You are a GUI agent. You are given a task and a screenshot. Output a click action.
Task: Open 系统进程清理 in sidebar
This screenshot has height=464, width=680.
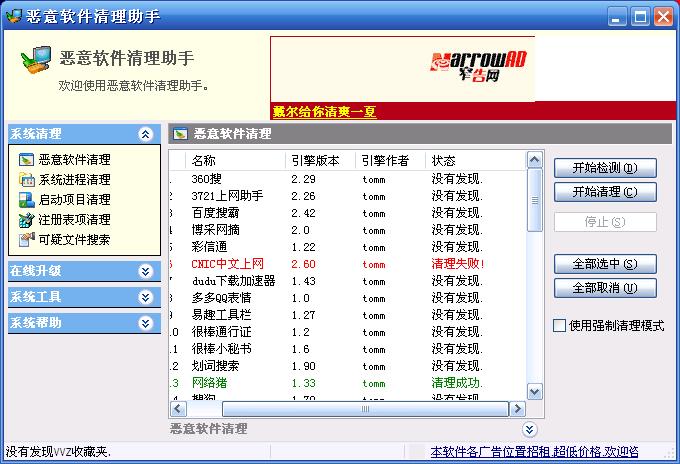pyautogui.click(x=74, y=180)
